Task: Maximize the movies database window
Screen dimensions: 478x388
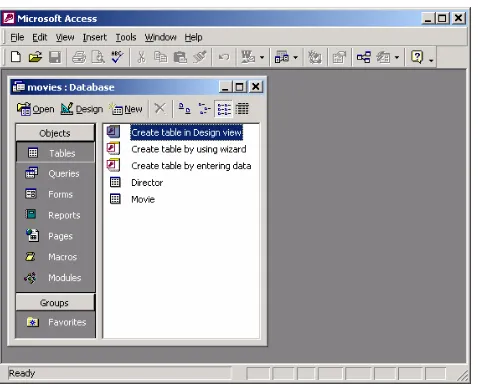Action: [239, 87]
